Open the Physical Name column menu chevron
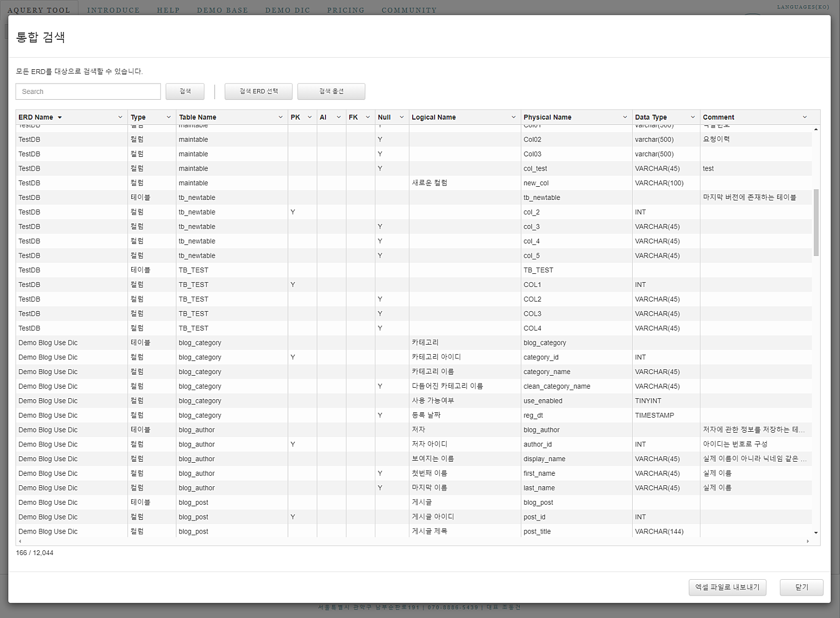Screen dimensions: 840x618 625,118
